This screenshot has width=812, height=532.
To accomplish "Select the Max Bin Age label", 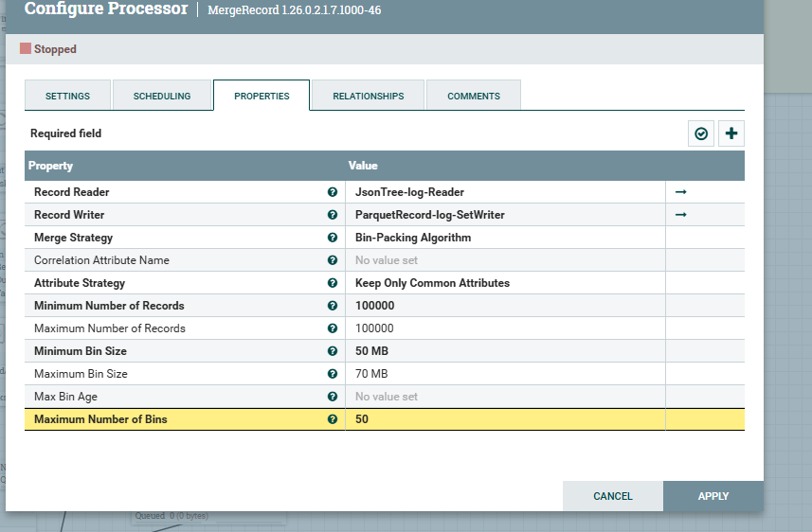I will [x=65, y=397].
